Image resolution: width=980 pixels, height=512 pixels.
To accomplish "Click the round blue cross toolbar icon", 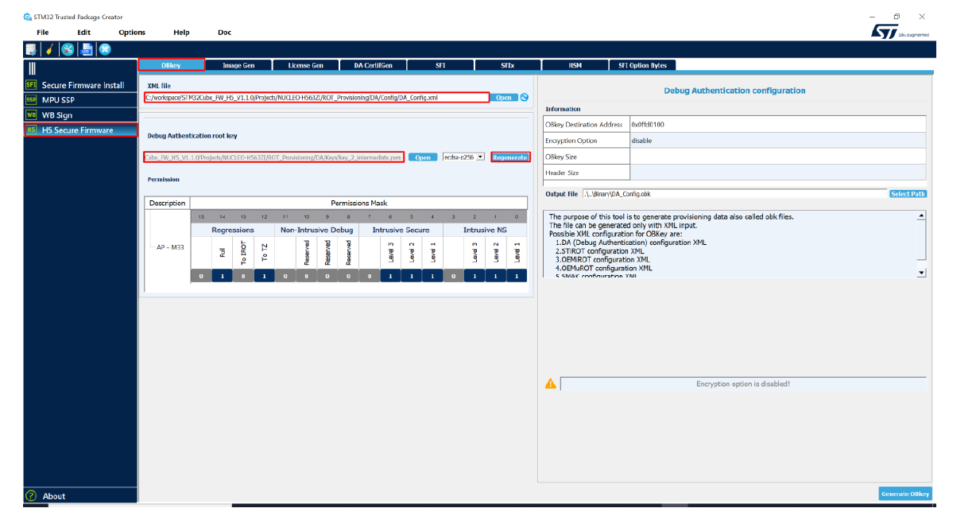I will (x=105, y=49).
